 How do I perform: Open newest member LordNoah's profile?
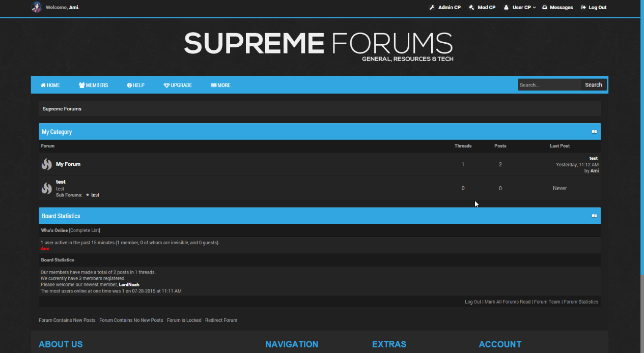coord(129,285)
